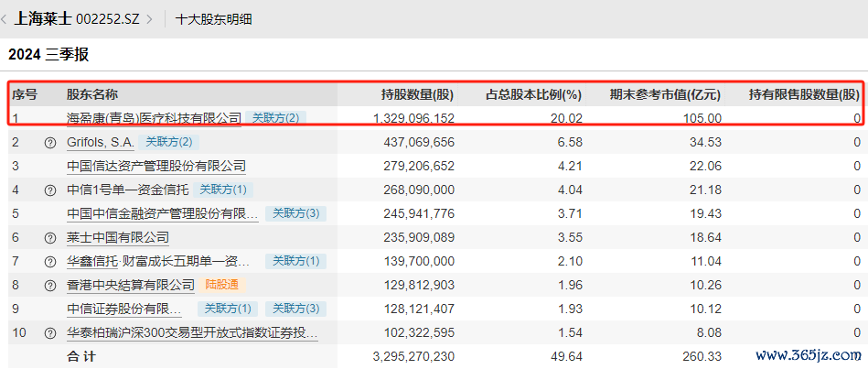Click 关联方(2) tag beside Grifols

[x=169, y=143]
